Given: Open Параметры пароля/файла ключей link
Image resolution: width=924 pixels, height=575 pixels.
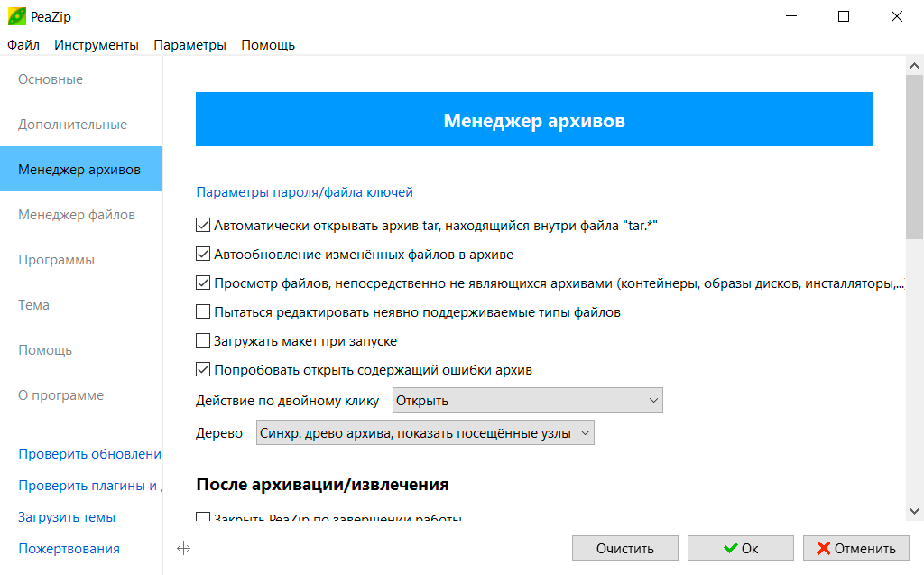Looking at the screenshot, I should click(x=305, y=192).
